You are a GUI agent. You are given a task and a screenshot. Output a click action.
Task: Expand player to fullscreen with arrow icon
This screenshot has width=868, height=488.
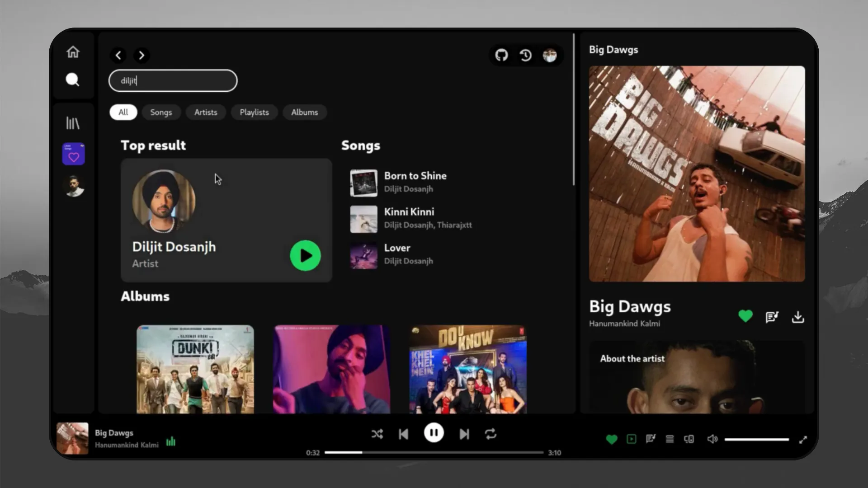(803, 440)
